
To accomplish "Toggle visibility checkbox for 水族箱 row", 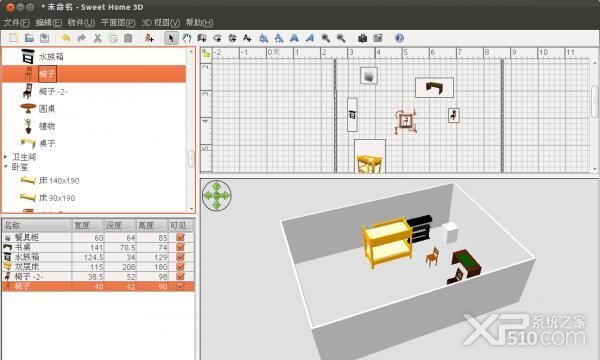I will click(x=180, y=257).
